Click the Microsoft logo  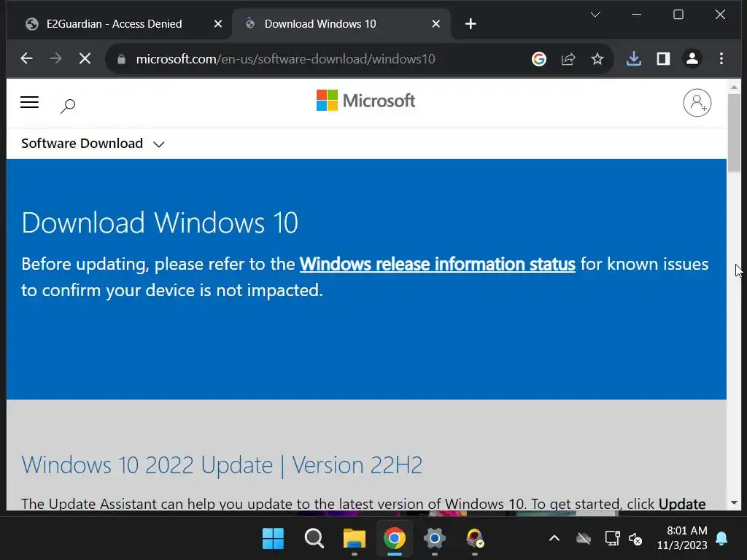pyautogui.click(x=365, y=101)
